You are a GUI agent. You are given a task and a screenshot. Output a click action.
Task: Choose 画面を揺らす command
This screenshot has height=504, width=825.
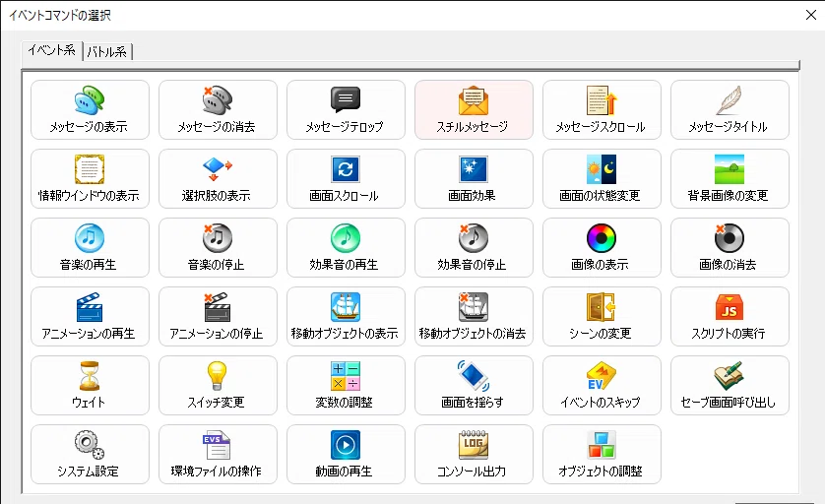tap(474, 386)
